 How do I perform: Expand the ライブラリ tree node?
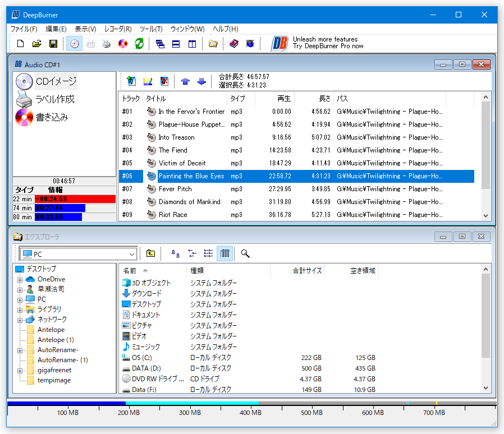[20, 310]
